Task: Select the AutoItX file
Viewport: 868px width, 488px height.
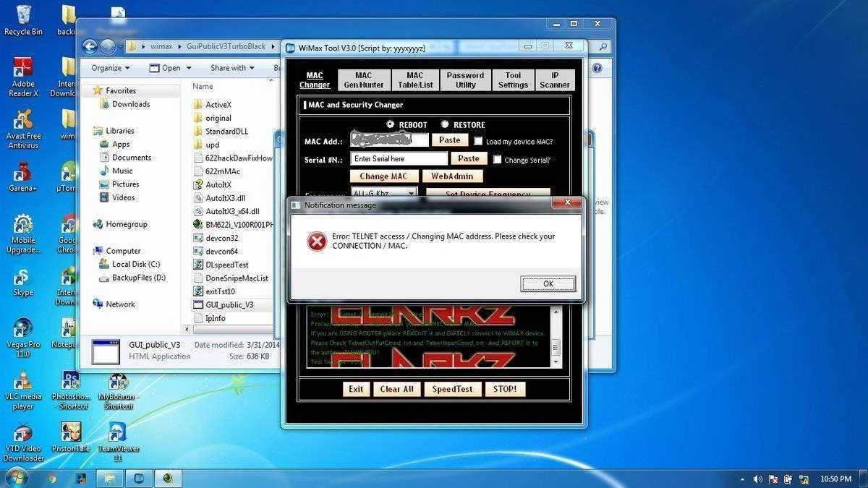Action: click(x=218, y=184)
